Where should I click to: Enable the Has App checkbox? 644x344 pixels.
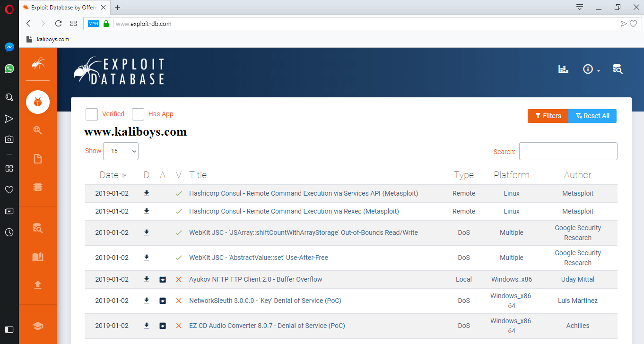click(138, 114)
